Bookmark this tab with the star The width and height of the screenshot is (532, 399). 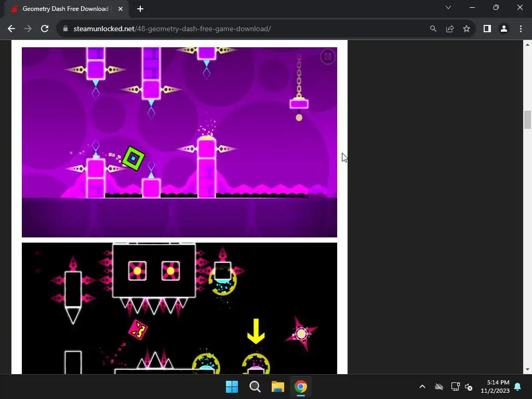(467, 29)
